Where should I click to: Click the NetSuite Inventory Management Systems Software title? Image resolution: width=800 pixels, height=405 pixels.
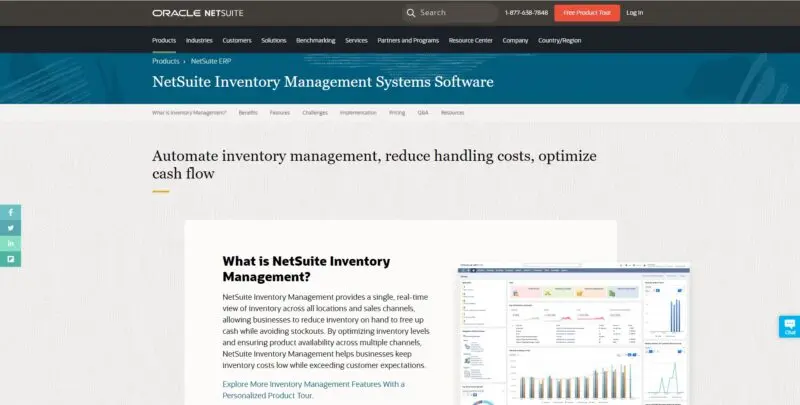[323, 82]
